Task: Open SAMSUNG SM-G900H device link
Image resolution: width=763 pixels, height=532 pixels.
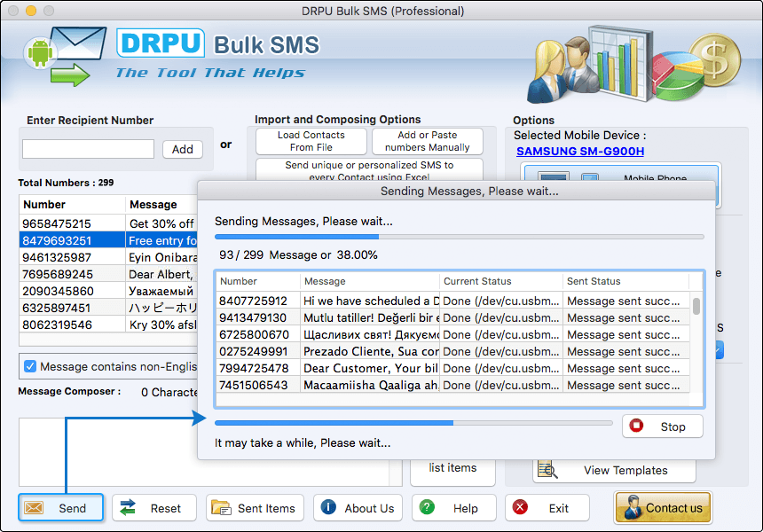Action: pyautogui.click(x=580, y=152)
